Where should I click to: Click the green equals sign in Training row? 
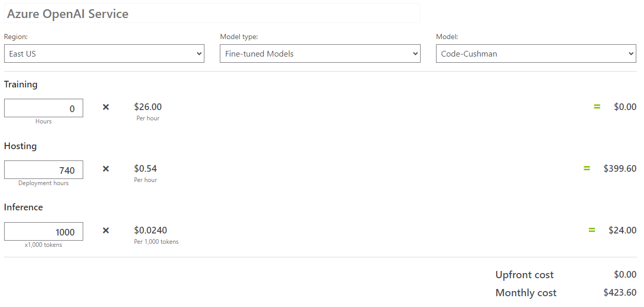click(597, 107)
